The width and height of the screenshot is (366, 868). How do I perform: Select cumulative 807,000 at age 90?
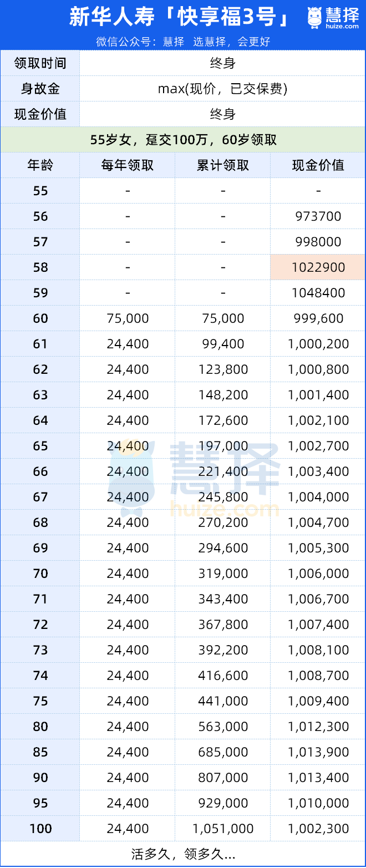[x=223, y=778]
